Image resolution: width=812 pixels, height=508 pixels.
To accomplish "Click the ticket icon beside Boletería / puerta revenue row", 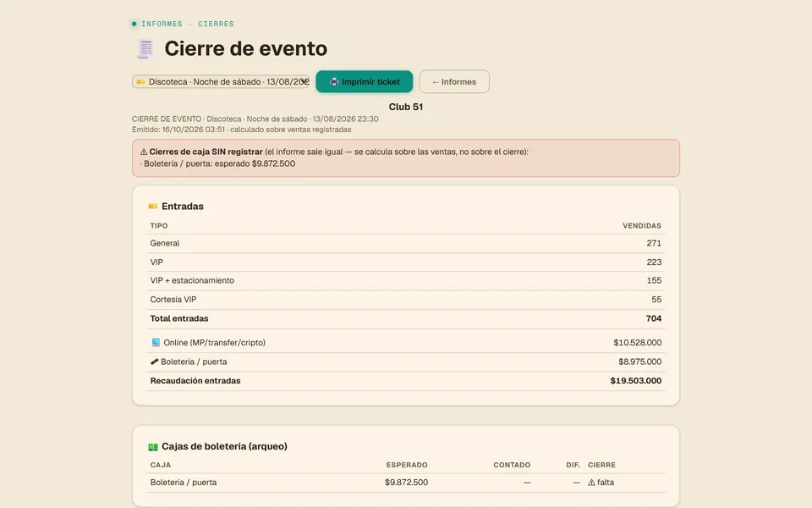I will tap(154, 362).
